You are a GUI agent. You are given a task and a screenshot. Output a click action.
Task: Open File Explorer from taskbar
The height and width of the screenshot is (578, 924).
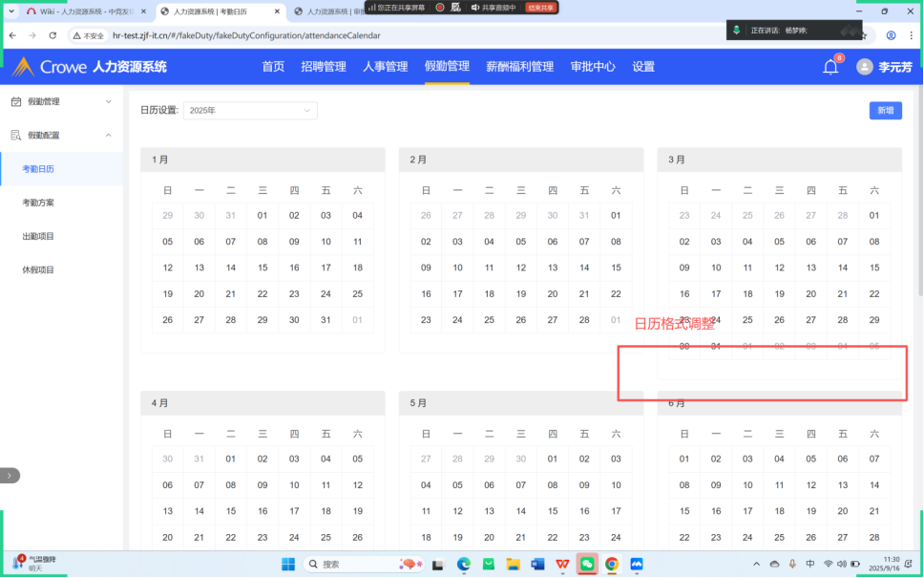pyautogui.click(x=513, y=565)
